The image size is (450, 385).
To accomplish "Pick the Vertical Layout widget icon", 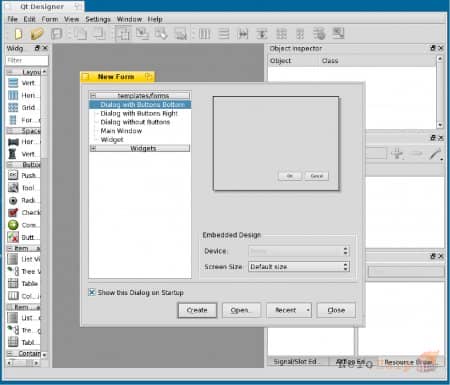I will 13,83.
